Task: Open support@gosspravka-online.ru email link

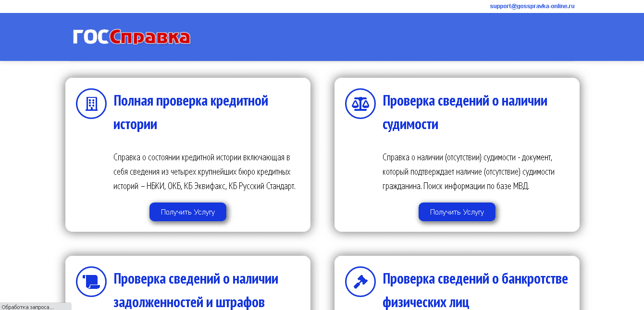Action: [532, 6]
